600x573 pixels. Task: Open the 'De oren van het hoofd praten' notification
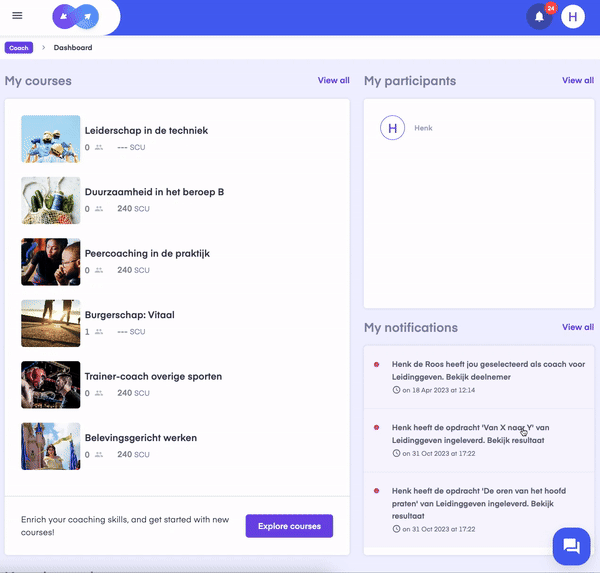pyautogui.click(x=479, y=510)
